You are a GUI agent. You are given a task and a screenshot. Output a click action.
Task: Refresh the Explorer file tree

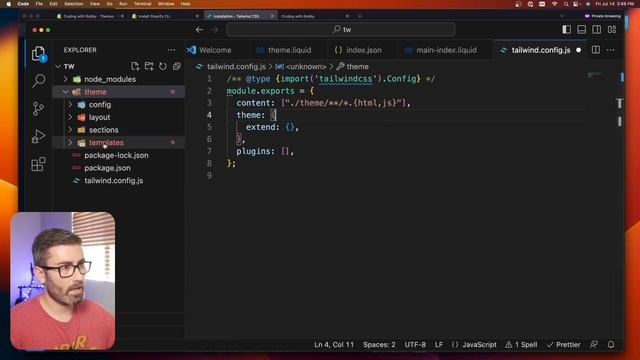click(163, 66)
